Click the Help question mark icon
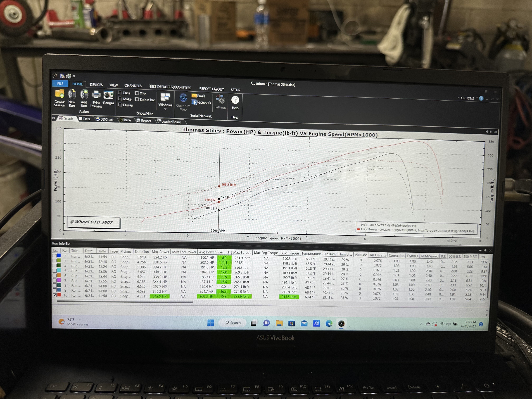The image size is (532, 399). pyautogui.click(x=235, y=100)
